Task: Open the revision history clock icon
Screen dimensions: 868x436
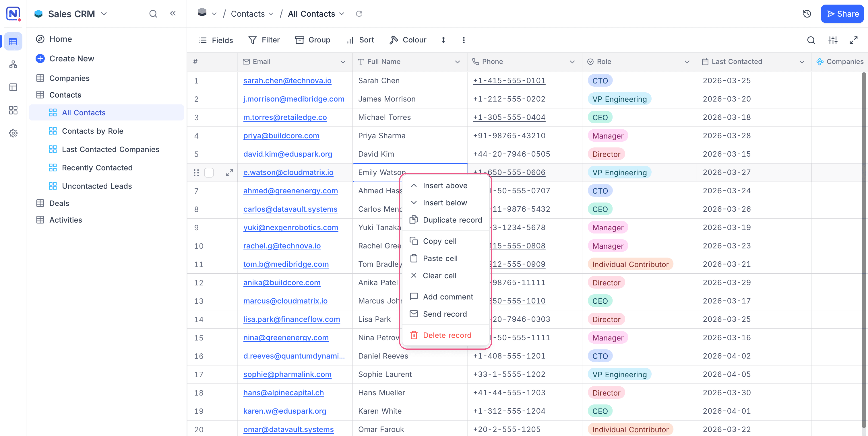Action: 807,14
